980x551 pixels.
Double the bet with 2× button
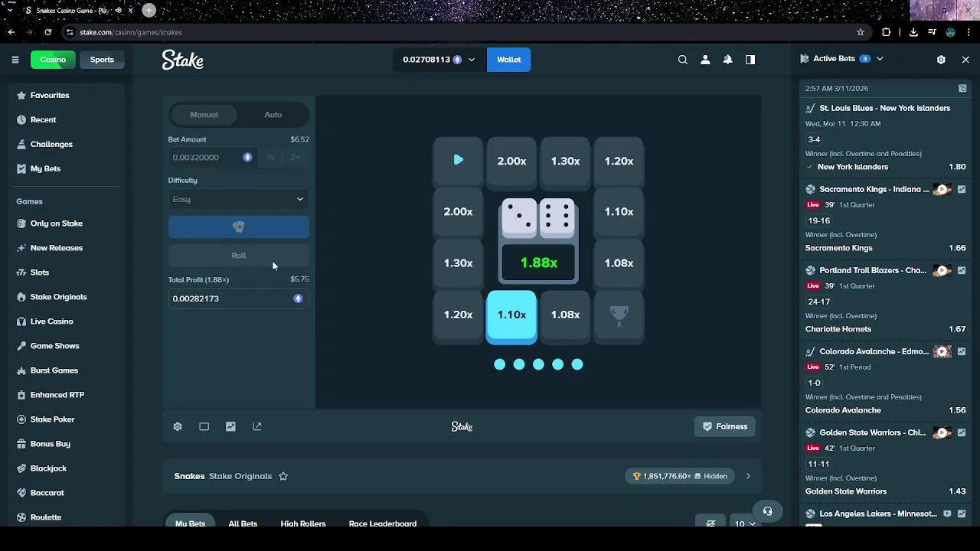click(296, 157)
